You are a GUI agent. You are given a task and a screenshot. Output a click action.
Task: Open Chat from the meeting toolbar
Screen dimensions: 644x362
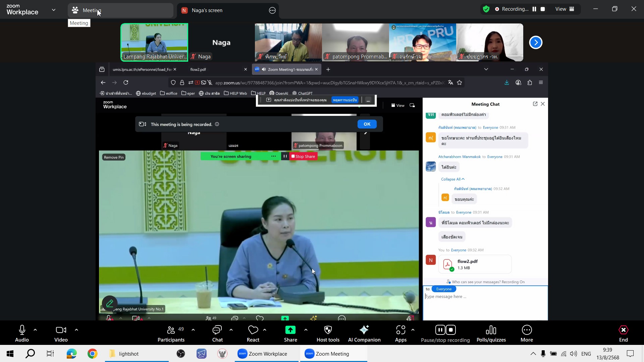217,334
